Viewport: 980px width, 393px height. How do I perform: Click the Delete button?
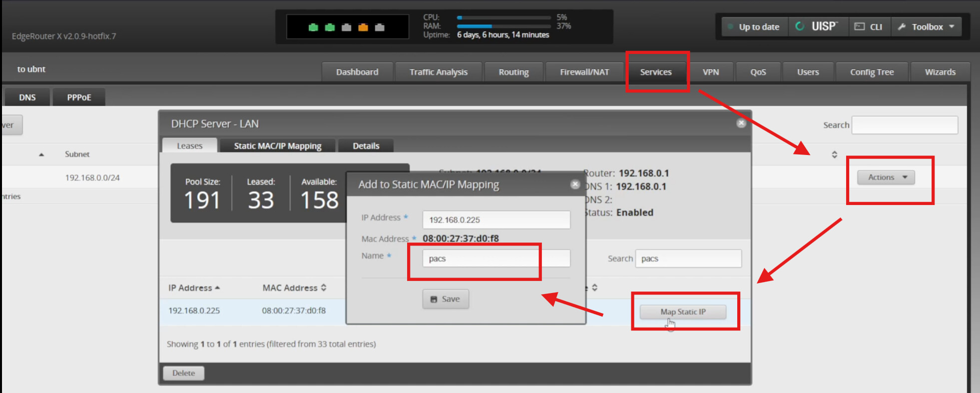point(183,373)
